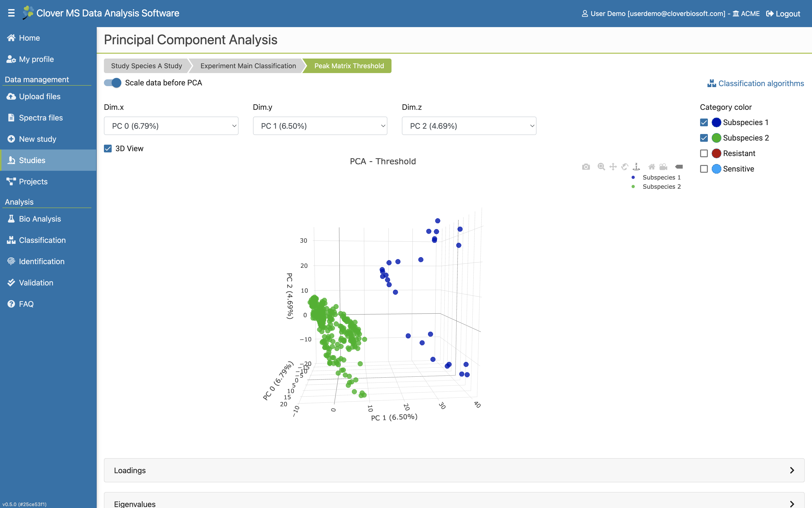Image resolution: width=812 pixels, height=508 pixels.
Task: Reset camera to last saved view
Action: [x=663, y=167]
